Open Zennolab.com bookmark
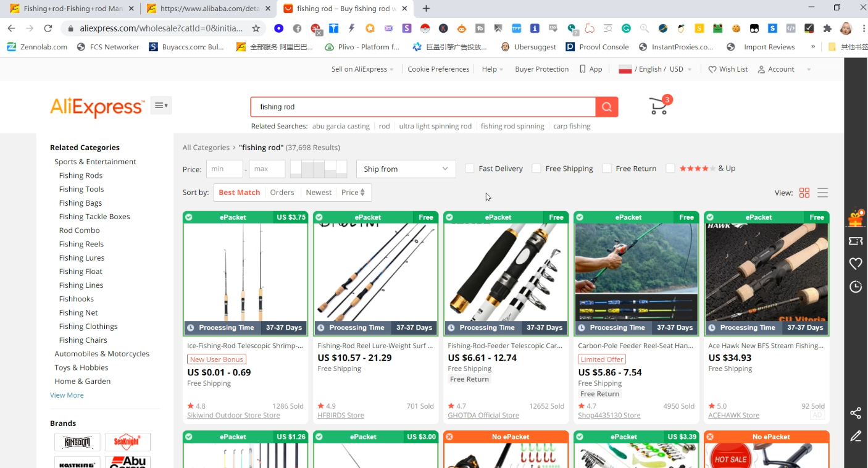The width and height of the screenshot is (868, 468). click(37, 47)
